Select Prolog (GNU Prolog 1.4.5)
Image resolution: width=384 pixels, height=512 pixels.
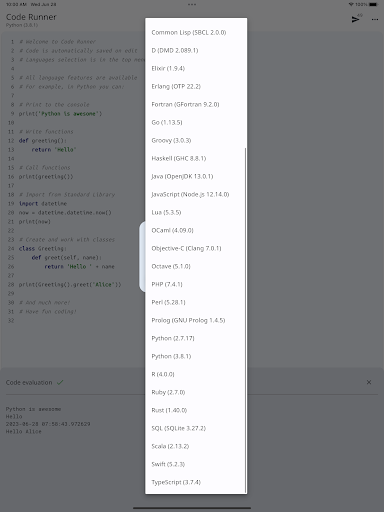coord(196,320)
